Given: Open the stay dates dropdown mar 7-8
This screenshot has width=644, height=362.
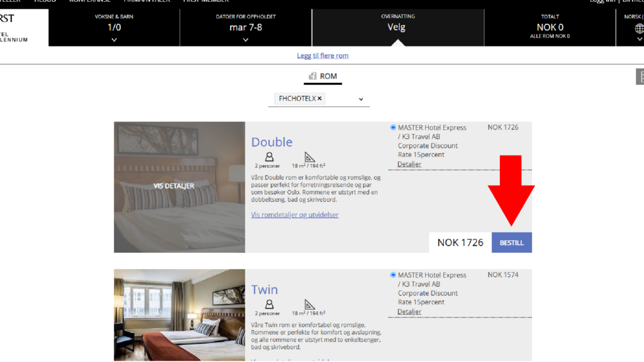Looking at the screenshot, I should 246,28.
